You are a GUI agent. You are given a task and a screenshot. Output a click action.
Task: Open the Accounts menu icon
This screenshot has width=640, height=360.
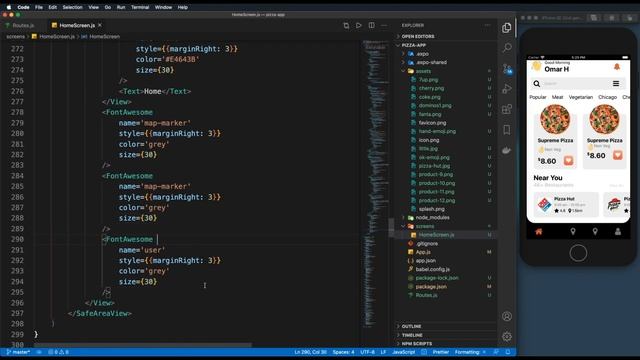507,316
